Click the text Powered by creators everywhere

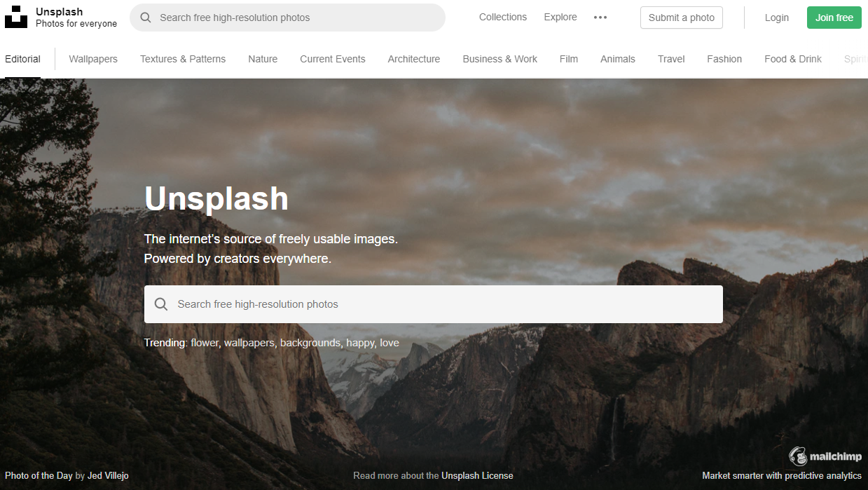click(x=237, y=259)
